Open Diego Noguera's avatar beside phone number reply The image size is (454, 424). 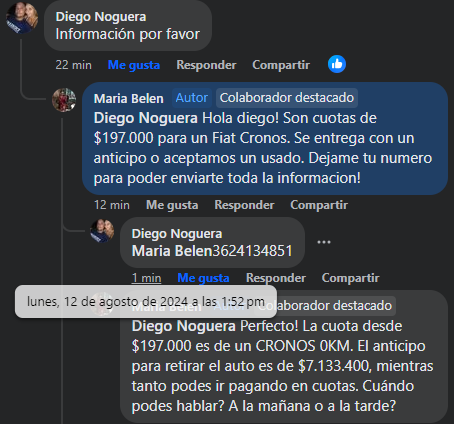pos(102,231)
